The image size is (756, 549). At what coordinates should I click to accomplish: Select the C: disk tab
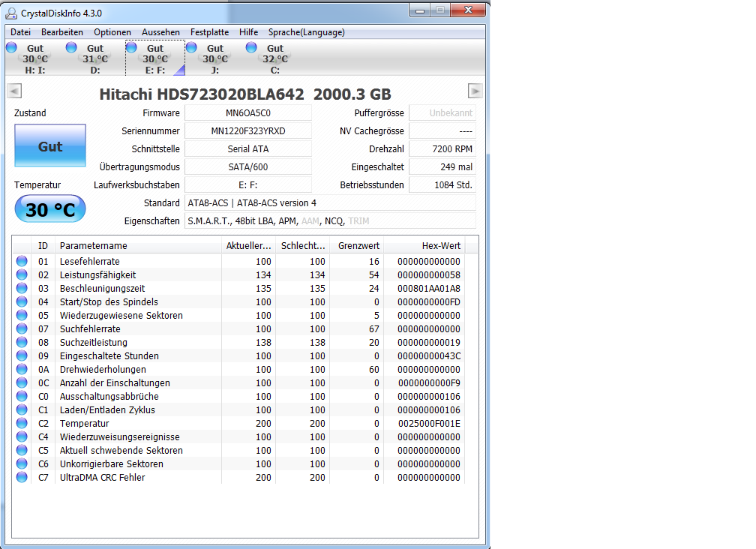(x=274, y=58)
